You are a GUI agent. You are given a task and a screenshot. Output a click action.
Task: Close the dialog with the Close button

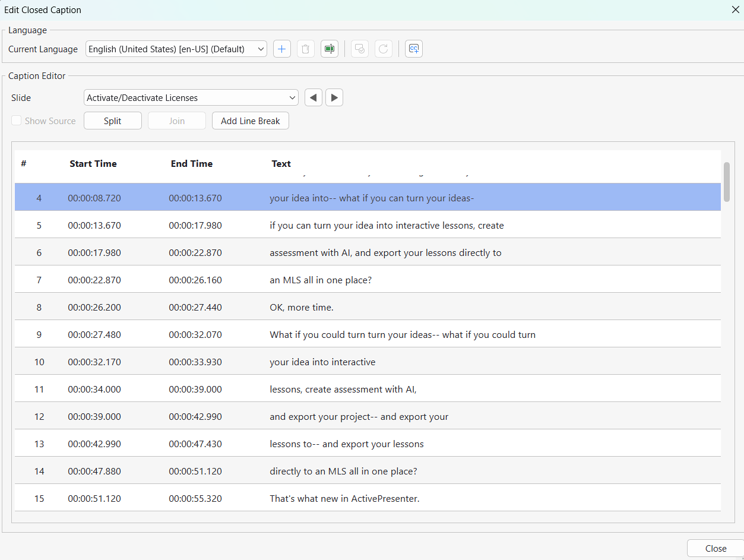pyautogui.click(x=715, y=549)
